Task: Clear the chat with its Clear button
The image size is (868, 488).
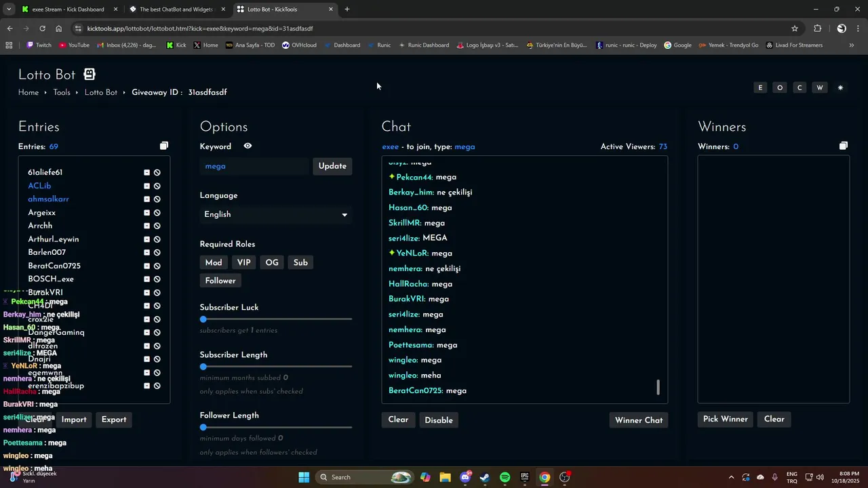Action: coord(398,420)
